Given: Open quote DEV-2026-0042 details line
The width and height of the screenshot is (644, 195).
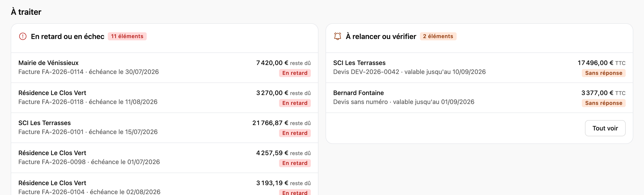Looking at the screenshot, I should tap(409, 72).
